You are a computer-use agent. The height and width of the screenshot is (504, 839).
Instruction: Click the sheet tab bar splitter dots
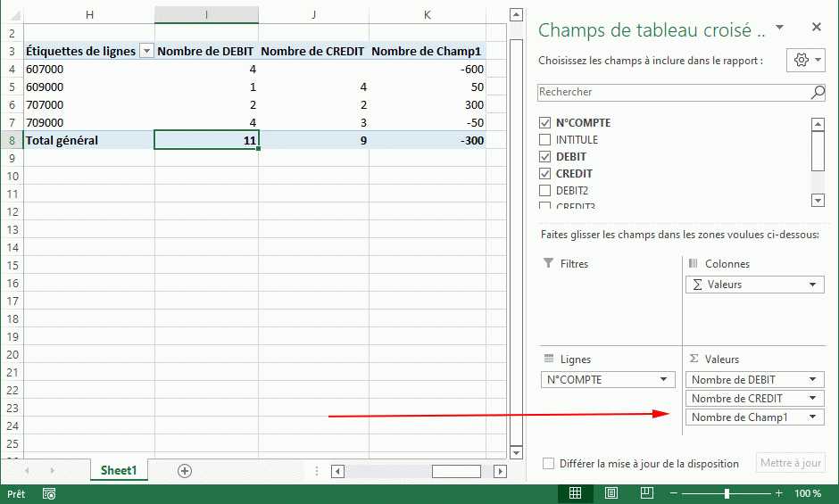(317, 471)
